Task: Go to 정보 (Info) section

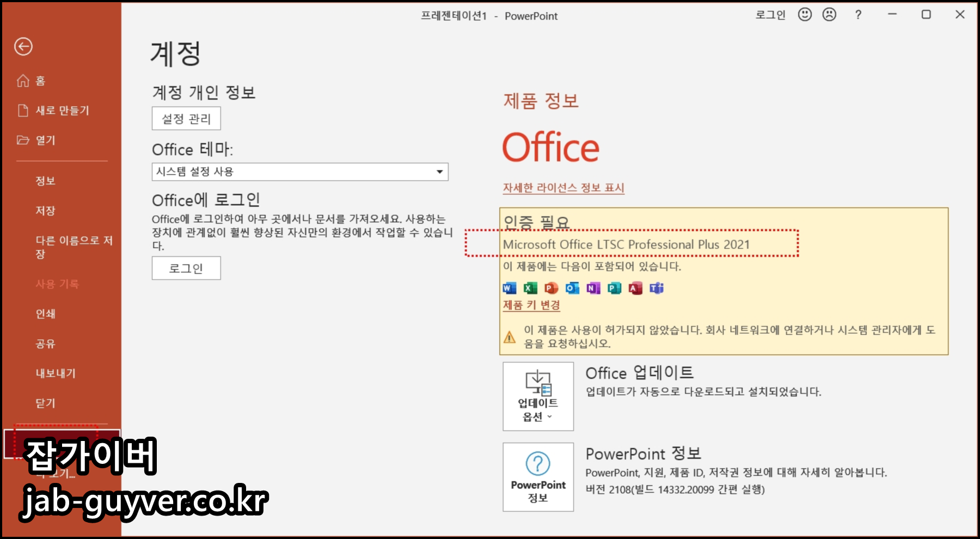Action: click(x=46, y=181)
